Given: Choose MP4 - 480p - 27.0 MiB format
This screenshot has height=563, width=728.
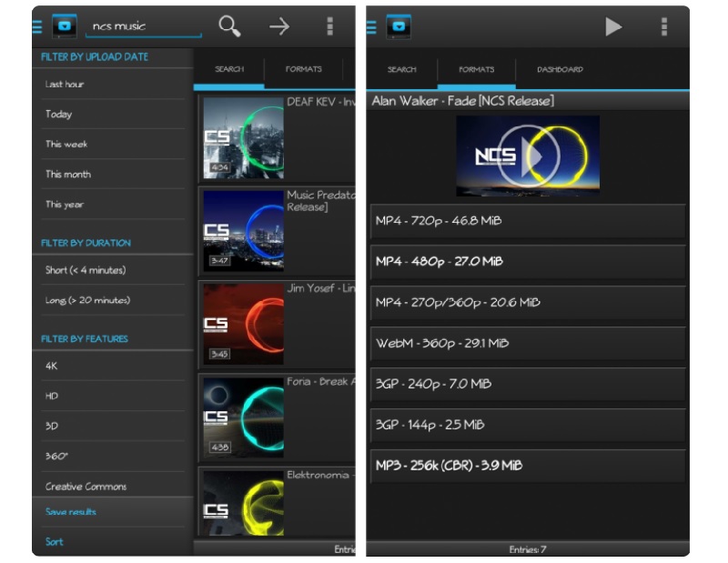Looking at the screenshot, I should click(x=528, y=262).
